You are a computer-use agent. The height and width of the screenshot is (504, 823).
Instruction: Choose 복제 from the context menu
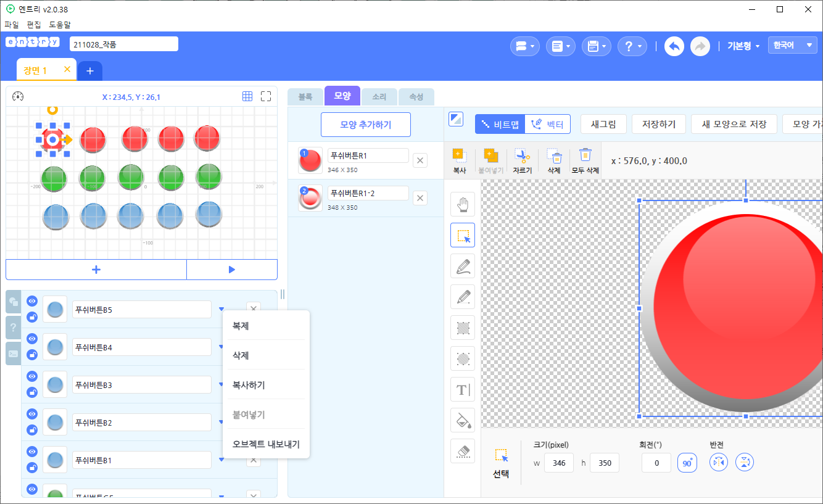[x=266, y=326]
